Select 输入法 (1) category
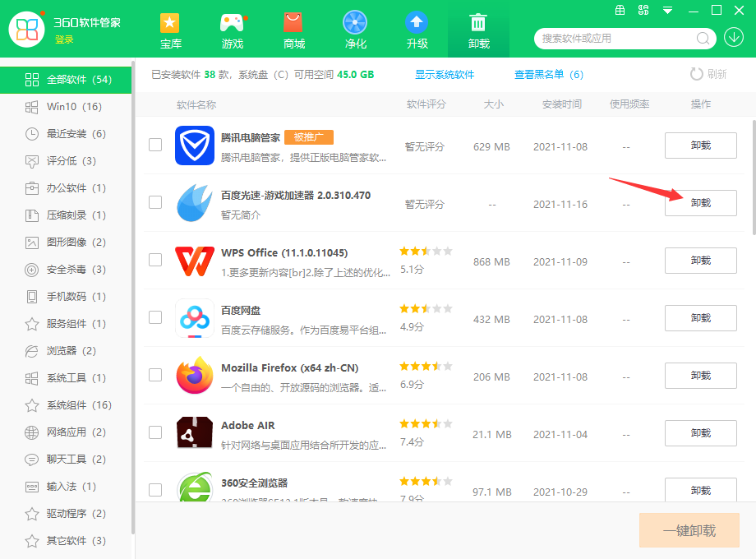The width and height of the screenshot is (756, 559). click(66, 486)
